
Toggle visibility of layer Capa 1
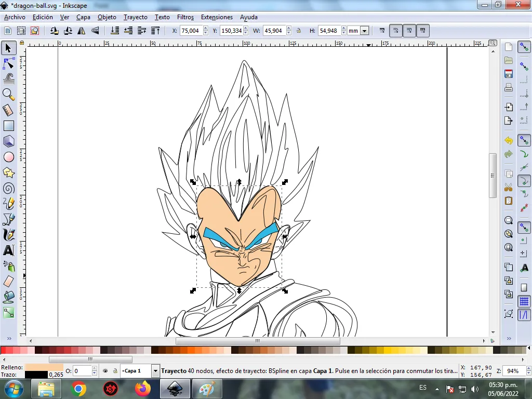(105, 371)
